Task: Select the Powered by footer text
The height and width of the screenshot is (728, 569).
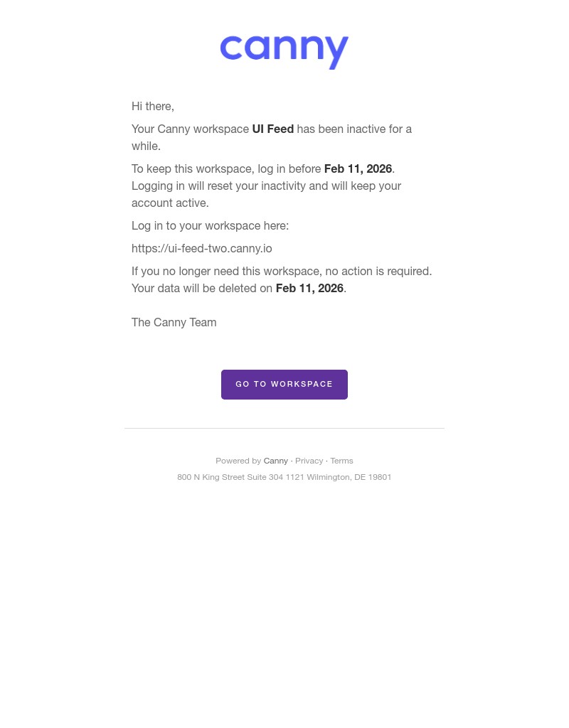Action: click(x=239, y=461)
